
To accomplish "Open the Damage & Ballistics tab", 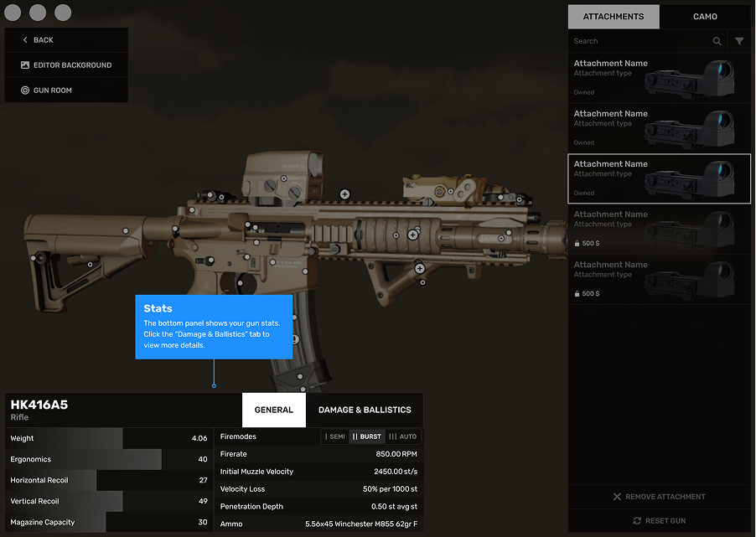I will click(x=365, y=410).
